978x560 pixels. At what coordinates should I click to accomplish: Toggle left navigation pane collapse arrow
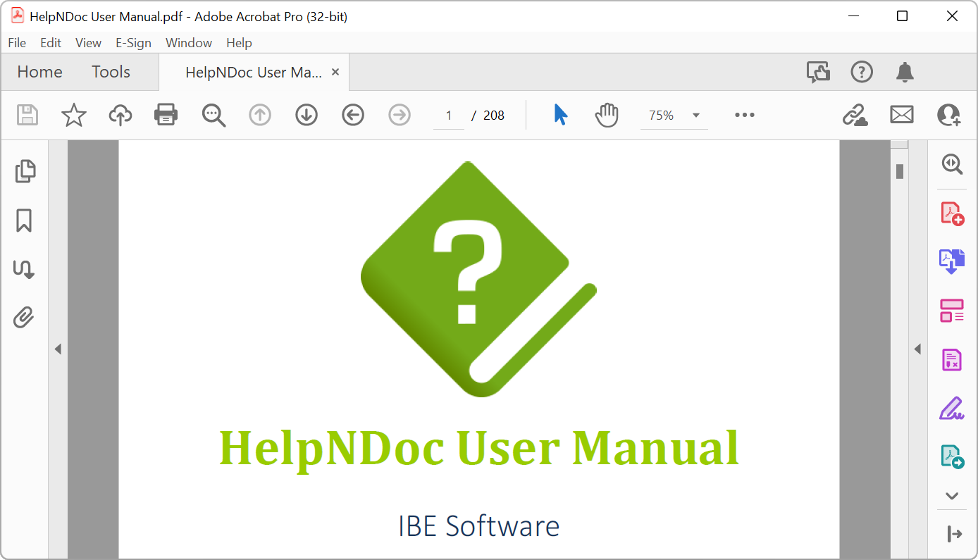click(x=58, y=349)
